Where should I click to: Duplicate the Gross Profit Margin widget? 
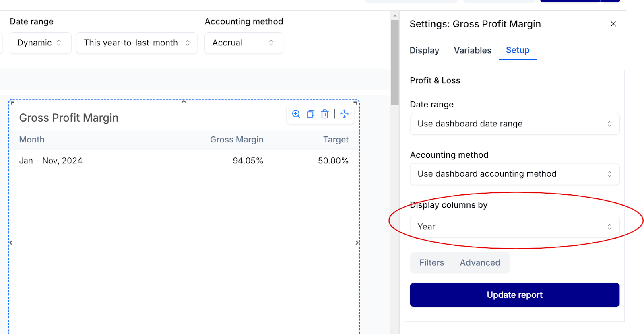[x=310, y=114]
